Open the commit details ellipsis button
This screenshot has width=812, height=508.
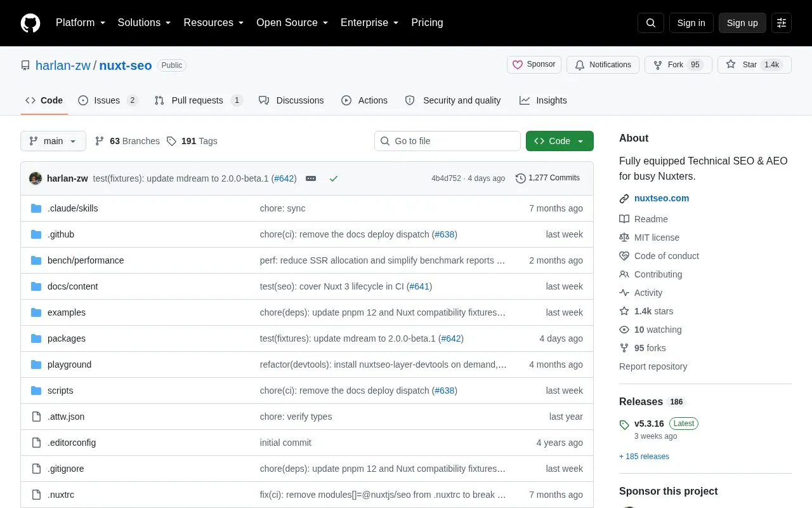tap(311, 178)
